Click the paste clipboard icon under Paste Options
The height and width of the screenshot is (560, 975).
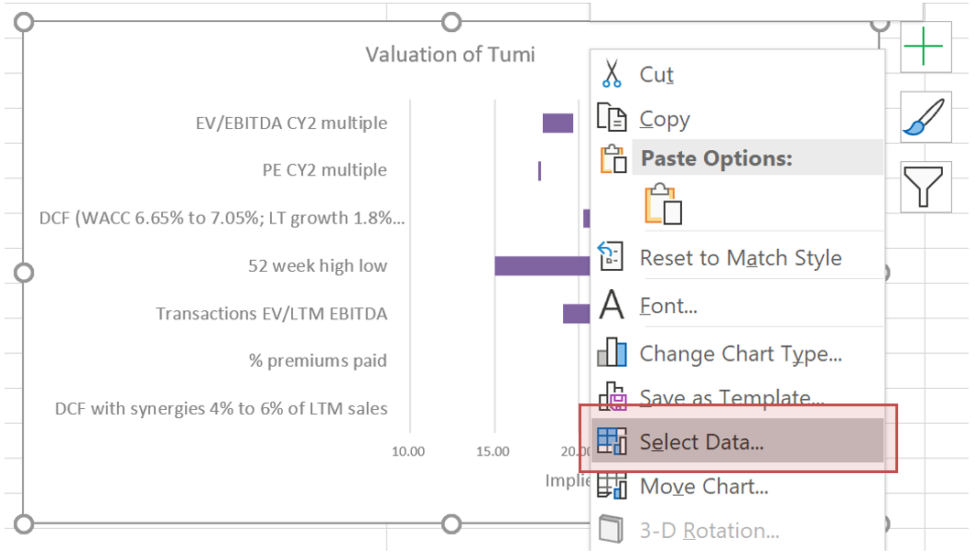coord(664,204)
